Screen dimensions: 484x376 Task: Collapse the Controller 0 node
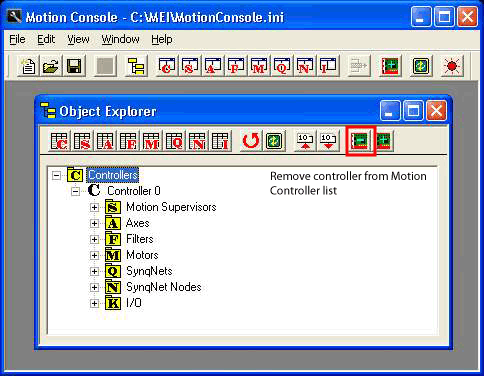pyautogui.click(x=75, y=191)
